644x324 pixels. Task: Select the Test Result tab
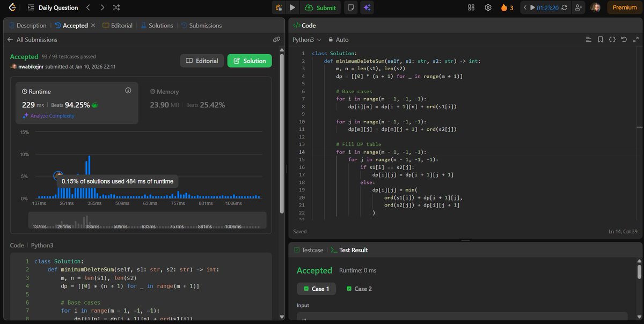pos(349,250)
